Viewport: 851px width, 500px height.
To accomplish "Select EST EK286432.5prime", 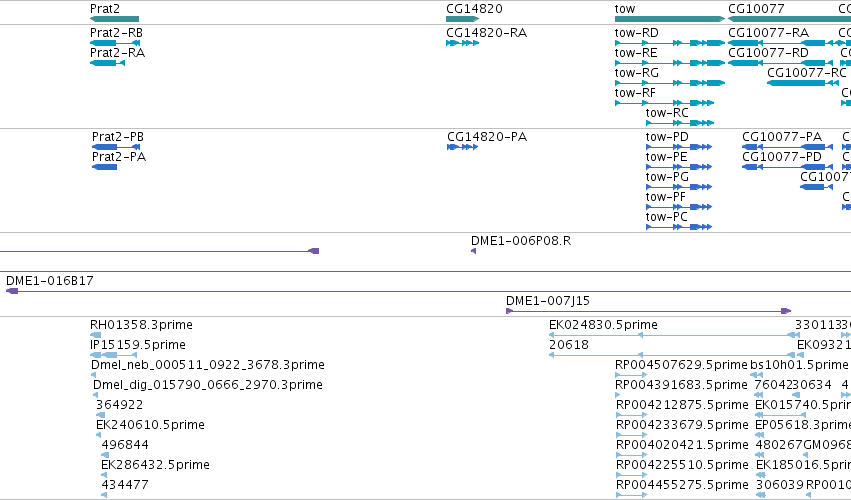I will pos(155,465).
